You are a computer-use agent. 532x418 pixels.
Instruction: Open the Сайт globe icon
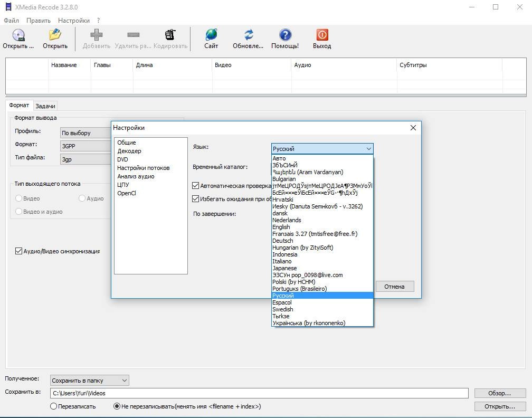coord(211,35)
